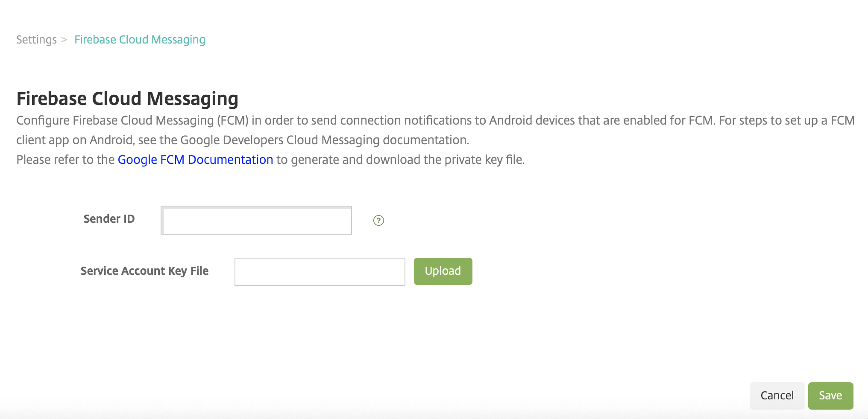Cancel the FCM configuration
This screenshot has height=419, width=868.
click(777, 396)
